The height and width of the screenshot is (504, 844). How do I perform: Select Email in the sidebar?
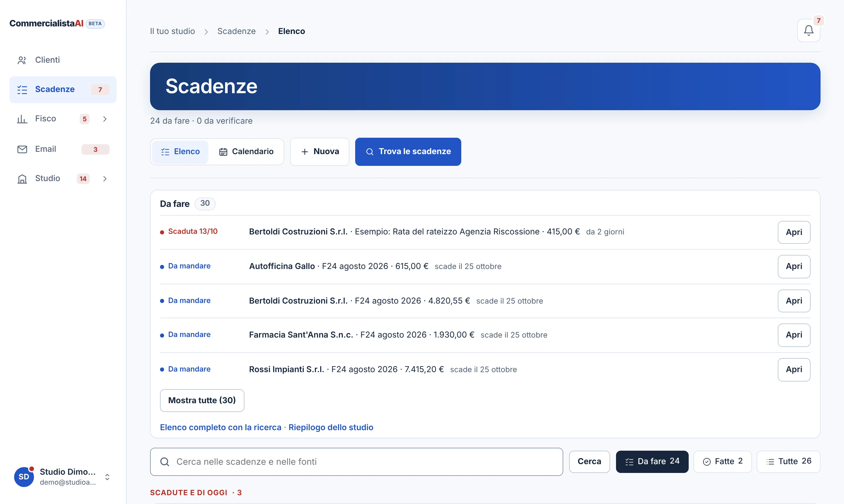click(63, 149)
